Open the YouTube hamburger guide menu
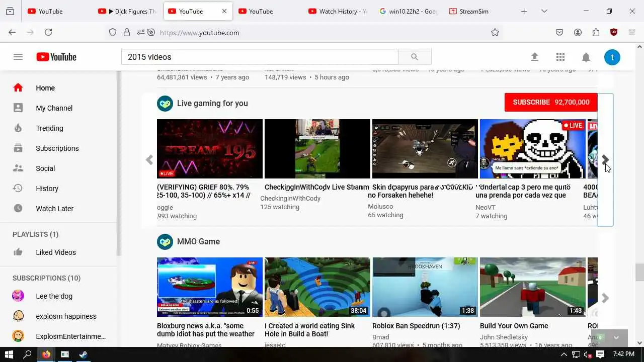644x362 pixels. point(18,57)
